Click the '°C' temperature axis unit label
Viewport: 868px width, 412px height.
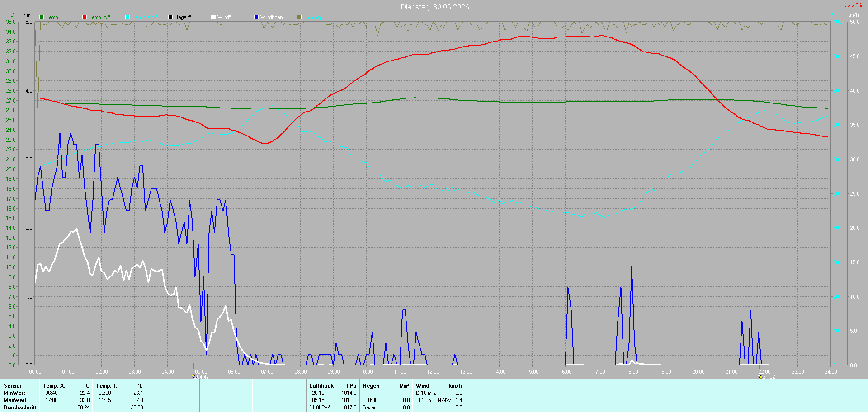[x=11, y=15]
